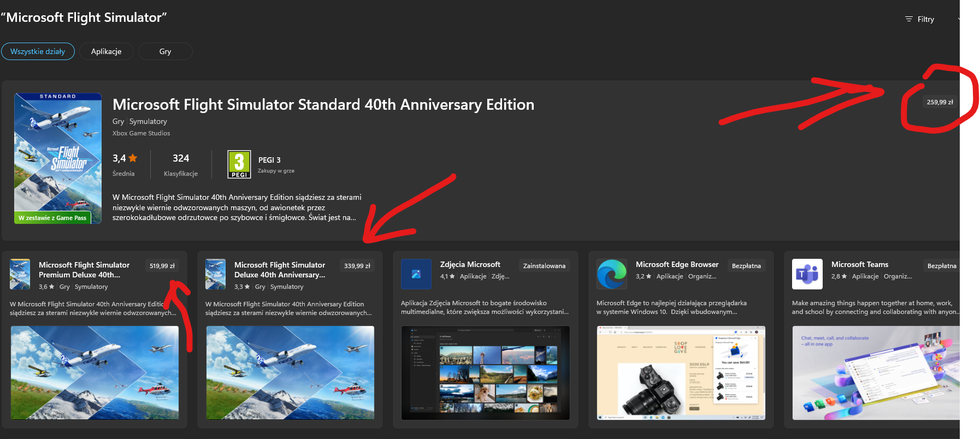Switch to the Aplikacje tab
Screen dimensions: 980x439
[x=106, y=51]
